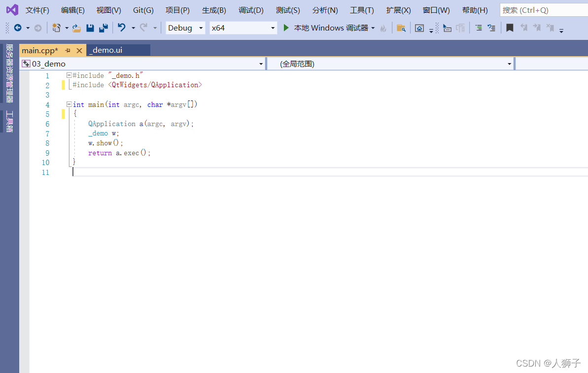Screen dimensions: 588x373
Task: Open the undo history dropdown arrow
Action: click(133, 28)
